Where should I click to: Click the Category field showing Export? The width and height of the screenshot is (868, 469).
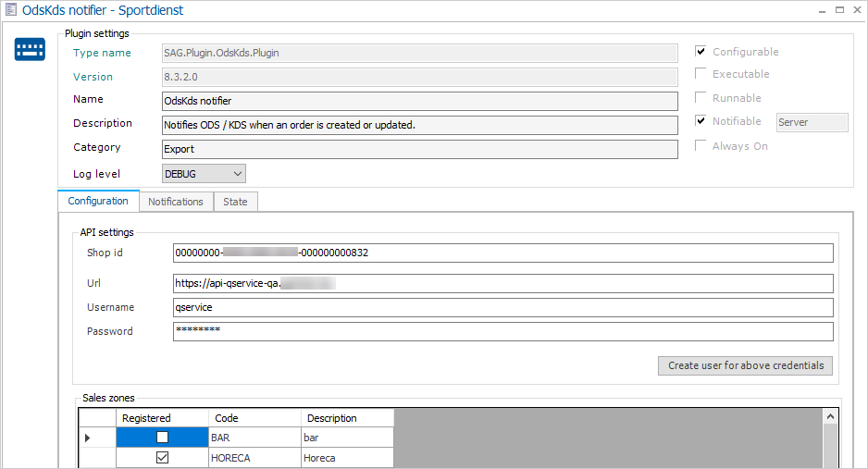[x=419, y=149]
